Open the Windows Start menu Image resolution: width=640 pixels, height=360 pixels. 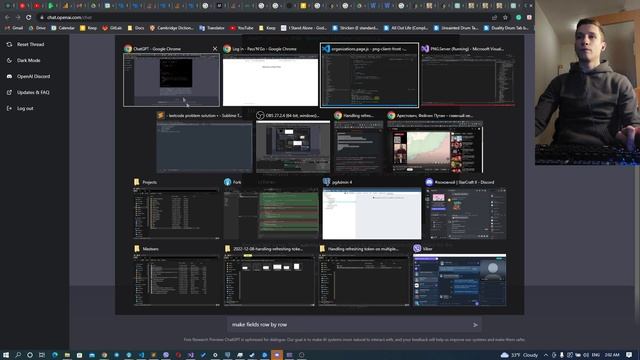(6, 355)
